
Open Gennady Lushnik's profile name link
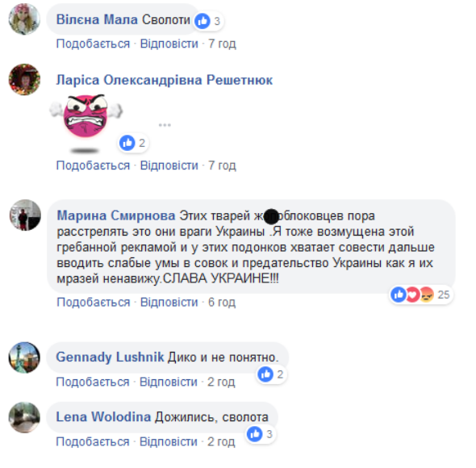tap(110, 357)
